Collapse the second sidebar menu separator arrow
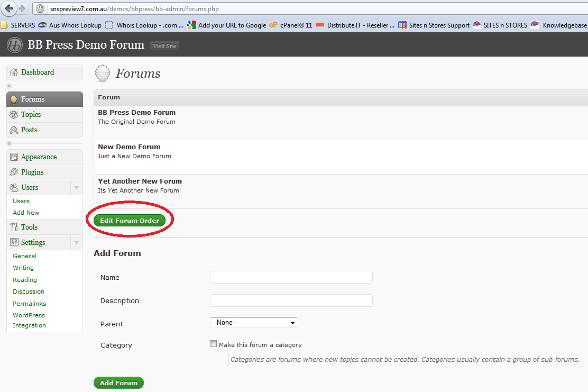Screen dimensions: 588x392 [10, 144]
